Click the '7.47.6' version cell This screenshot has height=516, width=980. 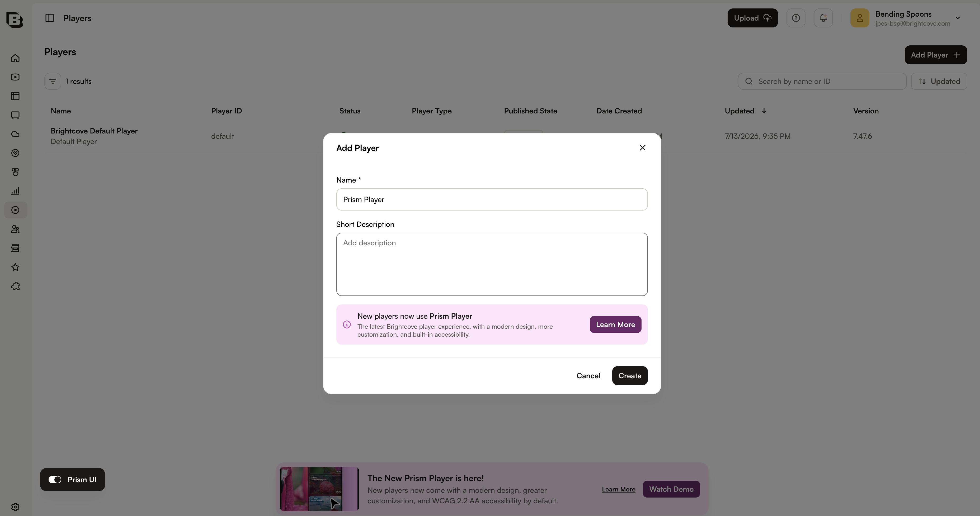pos(863,136)
